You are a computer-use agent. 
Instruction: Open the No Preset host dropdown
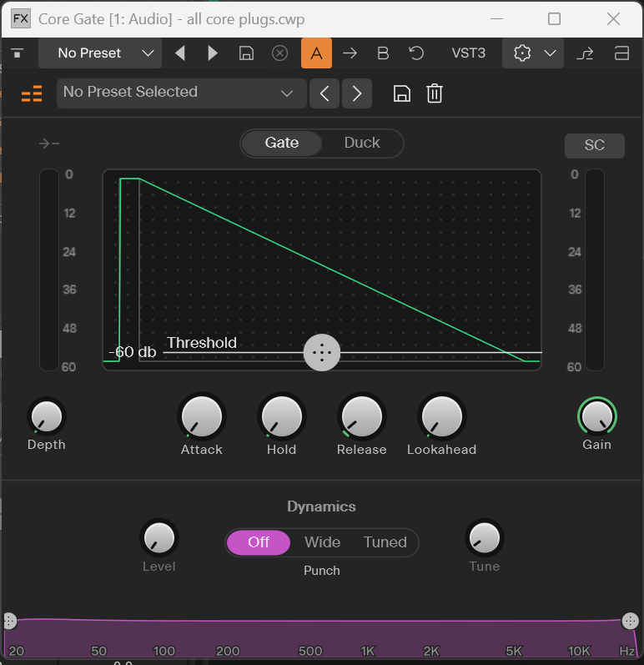(x=100, y=53)
